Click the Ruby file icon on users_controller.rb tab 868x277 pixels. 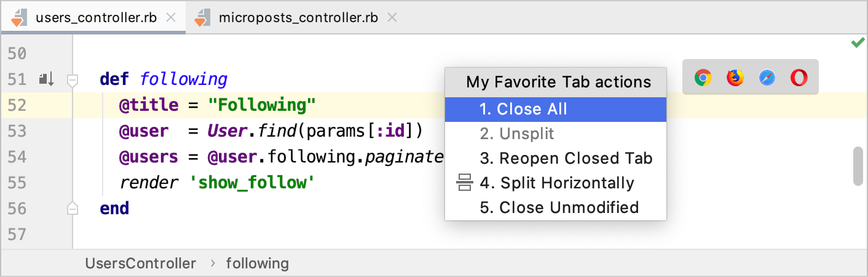pyautogui.click(x=19, y=18)
